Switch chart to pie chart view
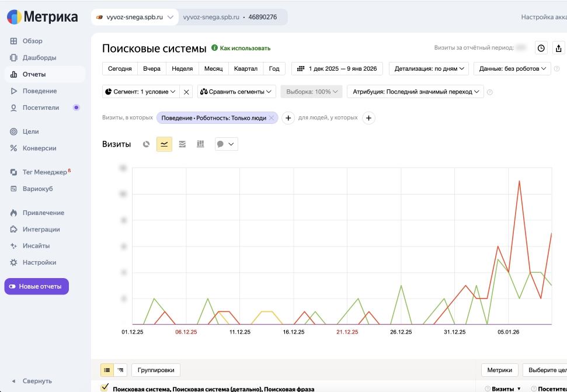The width and height of the screenshot is (567, 392). point(147,144)
